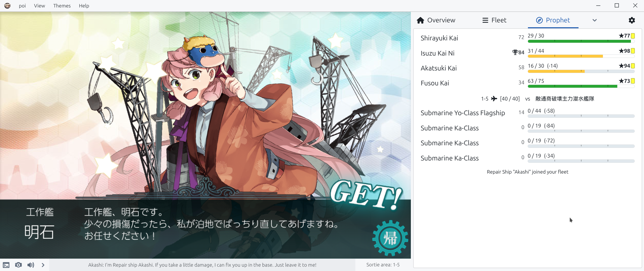Click the poi app logo icon
Viewport: 644px width, 271px height.
7,6
